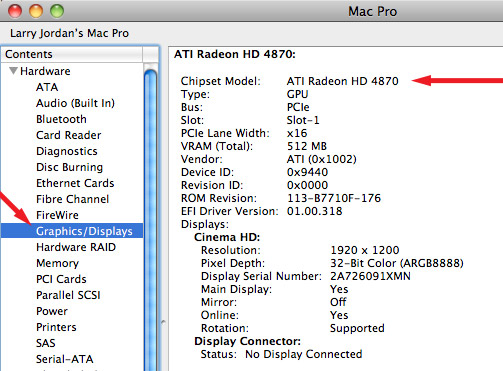This screenshot has height=371, width=503.
Task: Click the ROM Revision value 113-B7710F-176
Action: click(334, 198)
